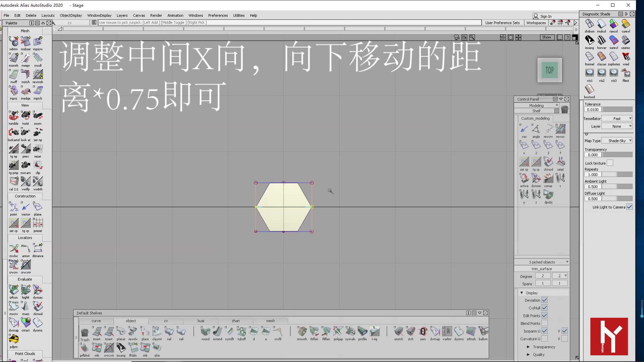This screenshot has height=362, width=644.
Task: Enable the Lock texture checkbox
Action: (610, 163)
